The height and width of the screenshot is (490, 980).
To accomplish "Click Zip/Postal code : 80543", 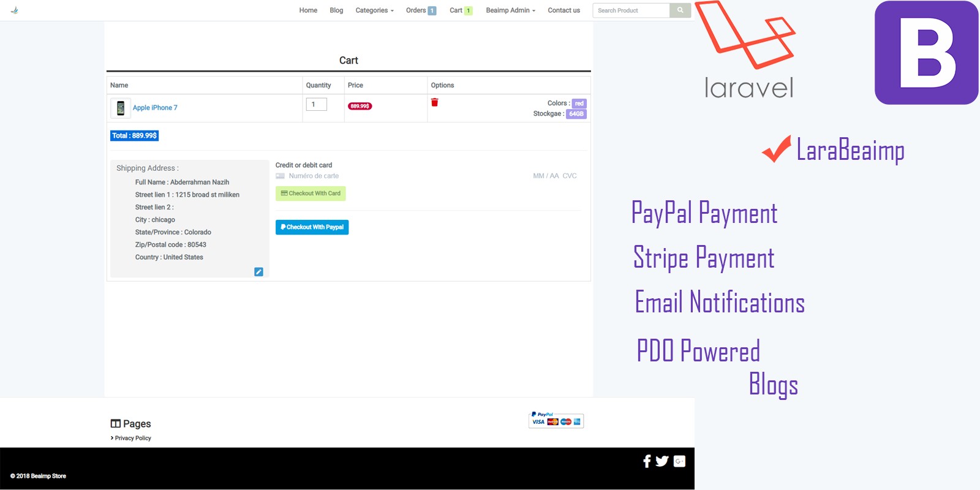I will [171, 245].
